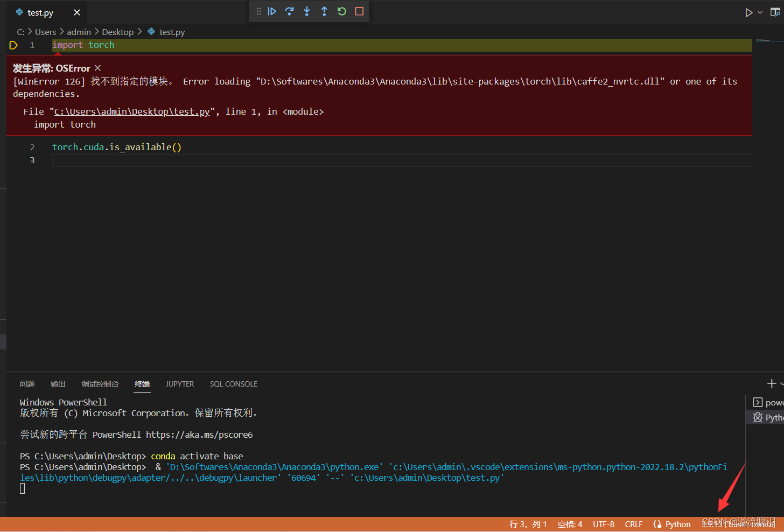Restart the debug session
784x532 pixels.
(x=342, y=11)
